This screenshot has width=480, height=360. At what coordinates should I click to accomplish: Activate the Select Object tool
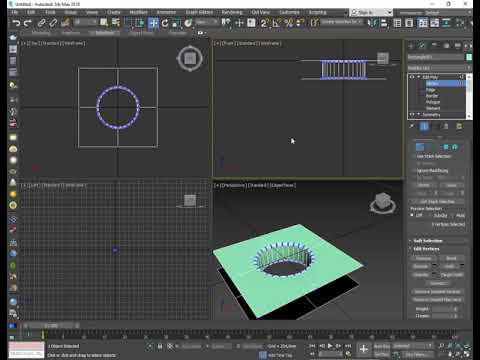[104, 23]
